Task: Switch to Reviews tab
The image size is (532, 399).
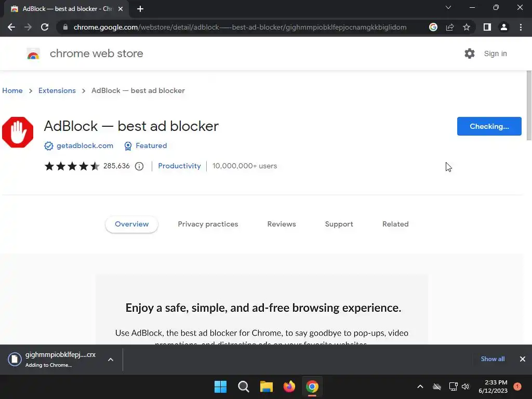Action: 282,224
